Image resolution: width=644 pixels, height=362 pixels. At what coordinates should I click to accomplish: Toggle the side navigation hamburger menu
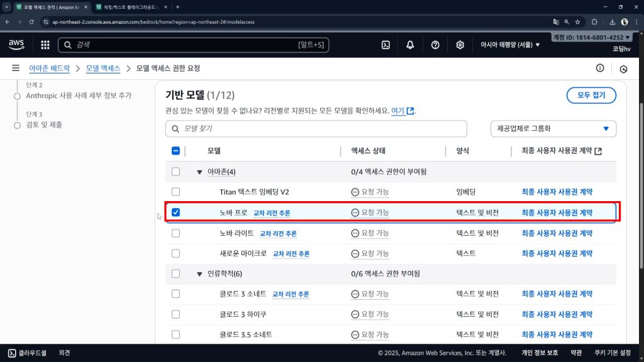tap(16, 68)
